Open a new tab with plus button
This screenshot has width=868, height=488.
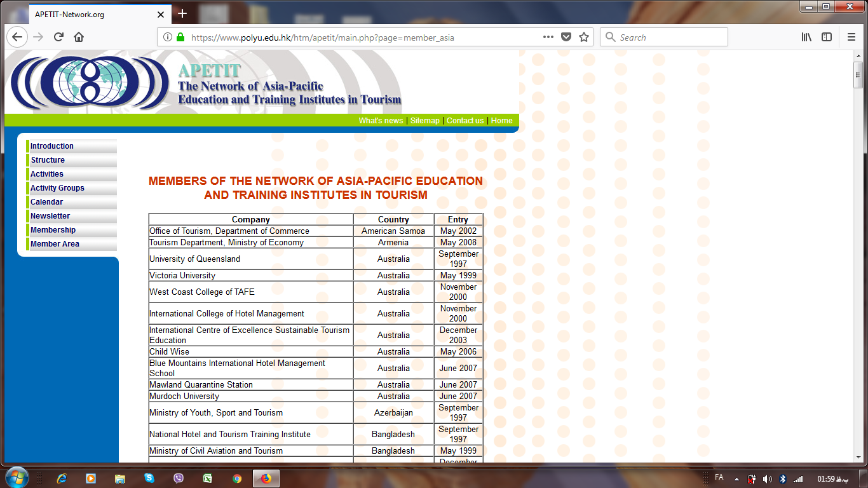click(x=182, y=13)
